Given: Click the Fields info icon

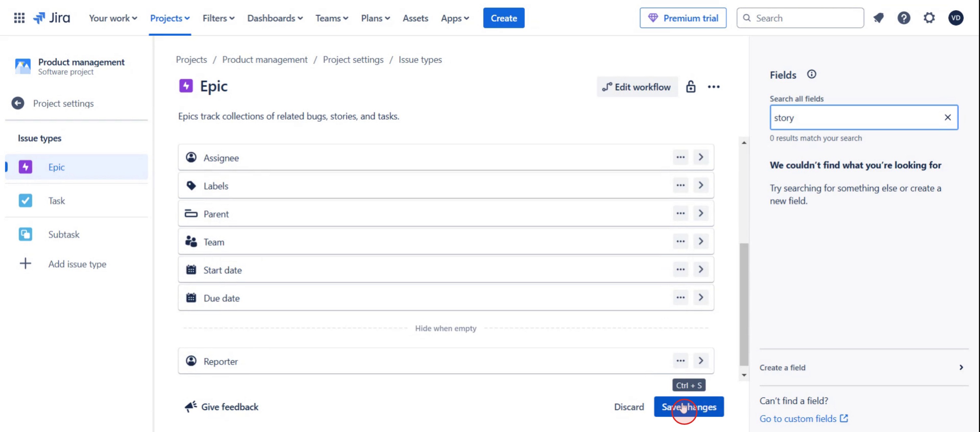Looking at the screenshot, I should tap(811, 74).
